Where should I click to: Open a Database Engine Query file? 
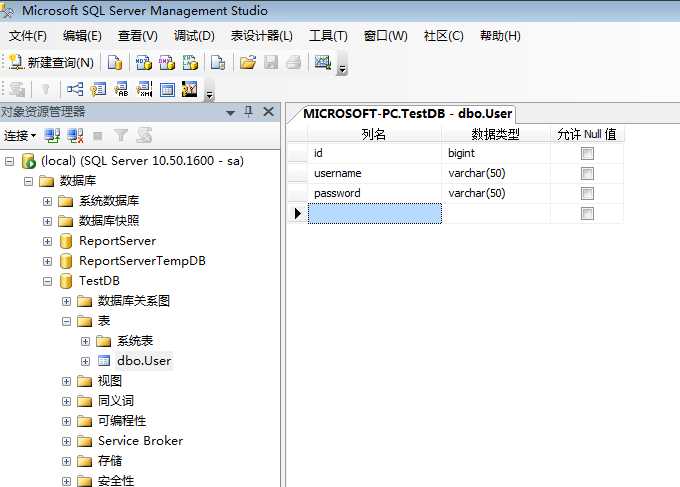point(115,63)
